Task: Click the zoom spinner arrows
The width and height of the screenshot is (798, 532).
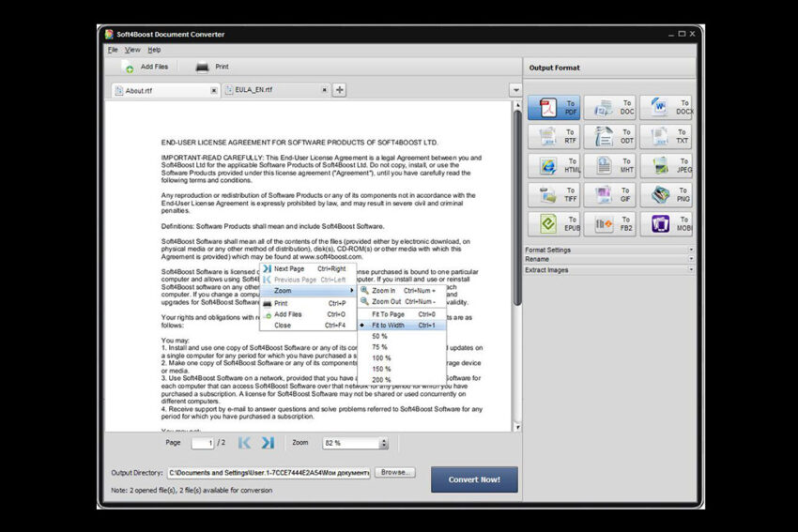Action: tap(384, 443)
